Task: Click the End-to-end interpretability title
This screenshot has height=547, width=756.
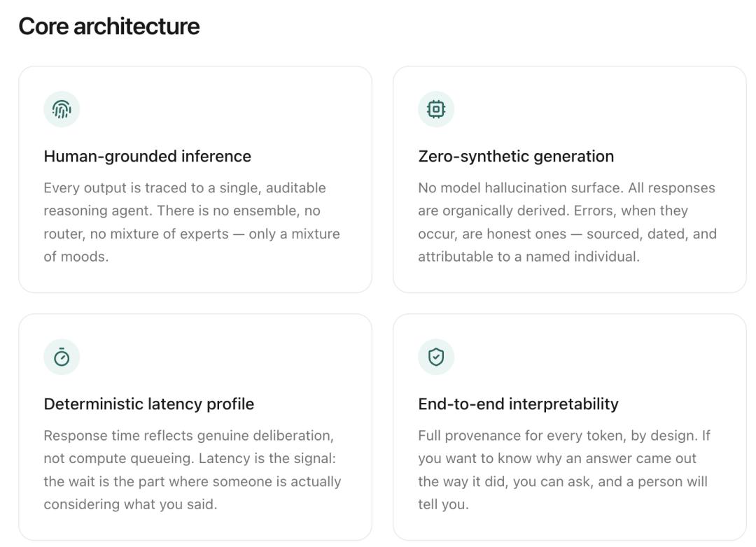Action: pyautogui.click(x=518, y=404)
